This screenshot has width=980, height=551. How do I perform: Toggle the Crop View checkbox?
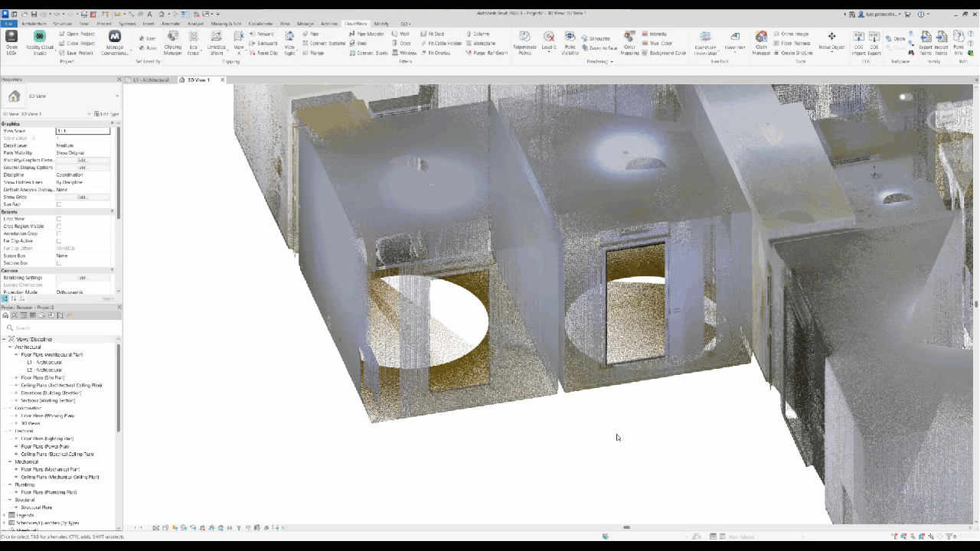pos(59,219)
